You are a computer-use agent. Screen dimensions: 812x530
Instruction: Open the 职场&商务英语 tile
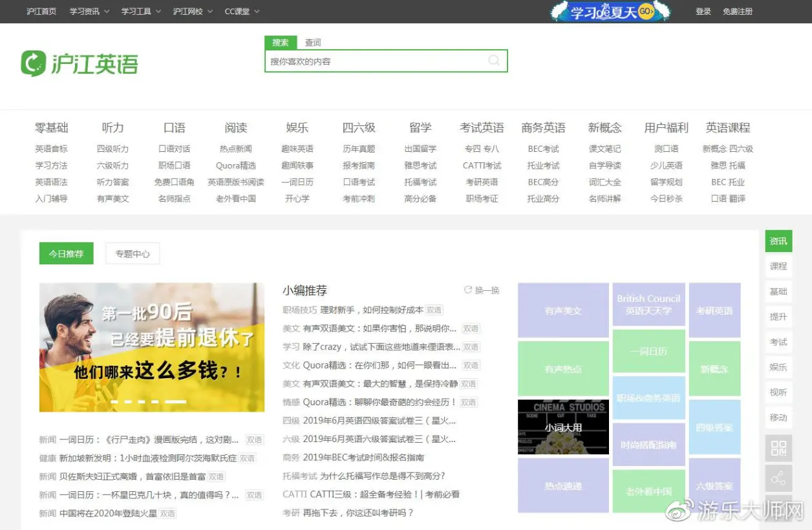(648, 397)
